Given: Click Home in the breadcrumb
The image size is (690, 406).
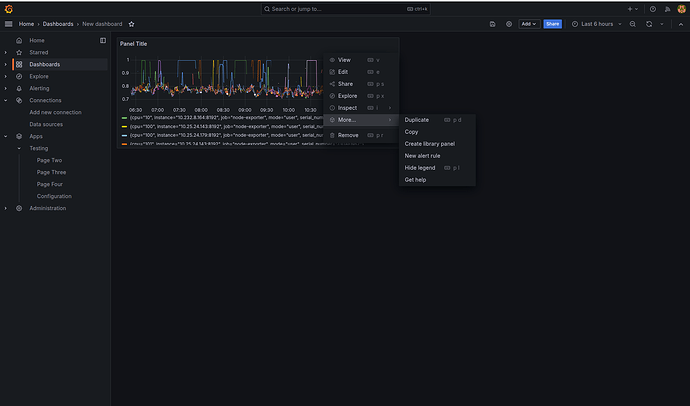Looking at the screenshot, I should [26, 24].
